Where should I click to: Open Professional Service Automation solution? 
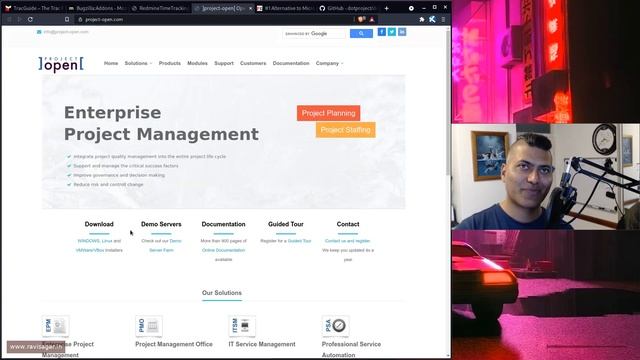pyautogui.click(x=351, y=349)
